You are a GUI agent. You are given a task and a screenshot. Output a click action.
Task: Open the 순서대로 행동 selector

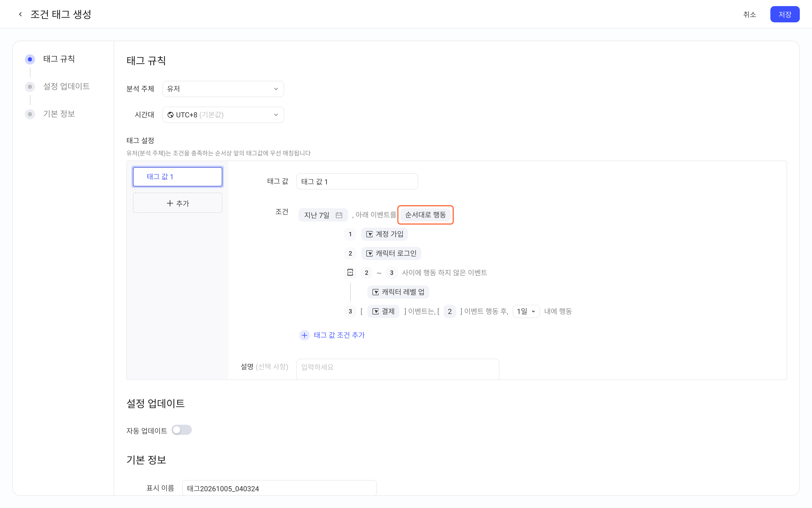click(x=425, y=215)
